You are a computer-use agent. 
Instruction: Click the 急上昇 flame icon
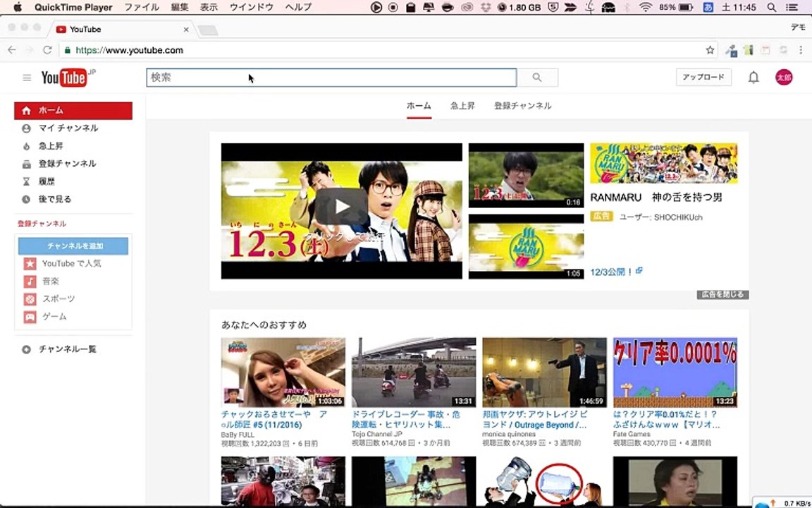pyautogui.click(x=26, y=146)
